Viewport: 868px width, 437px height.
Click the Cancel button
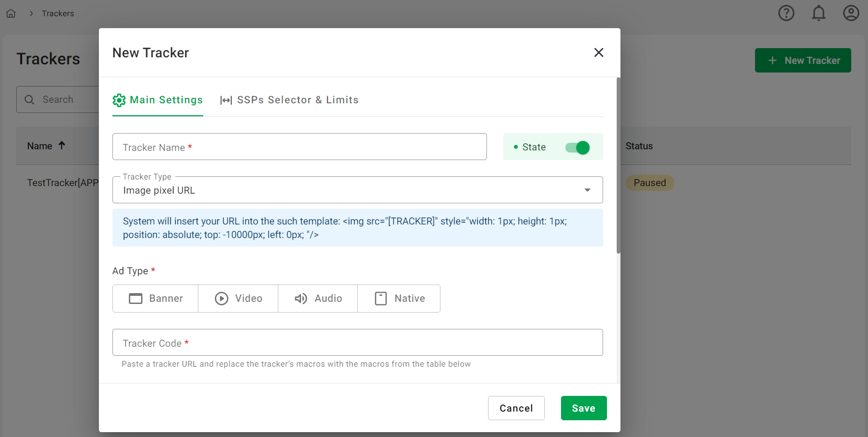(516, 408)
